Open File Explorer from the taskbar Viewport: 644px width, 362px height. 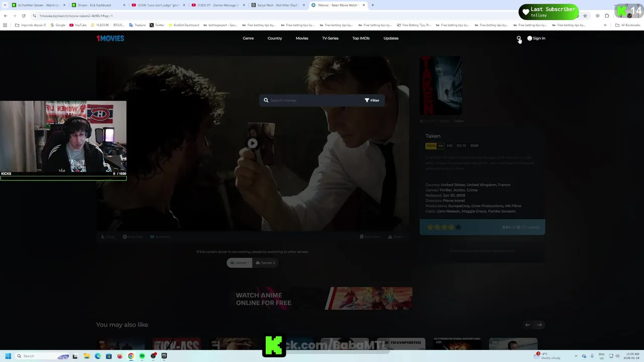pos(87,356)
